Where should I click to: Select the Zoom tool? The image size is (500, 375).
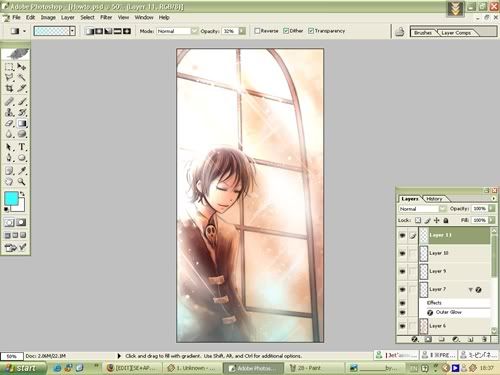[x=22, y=182]
